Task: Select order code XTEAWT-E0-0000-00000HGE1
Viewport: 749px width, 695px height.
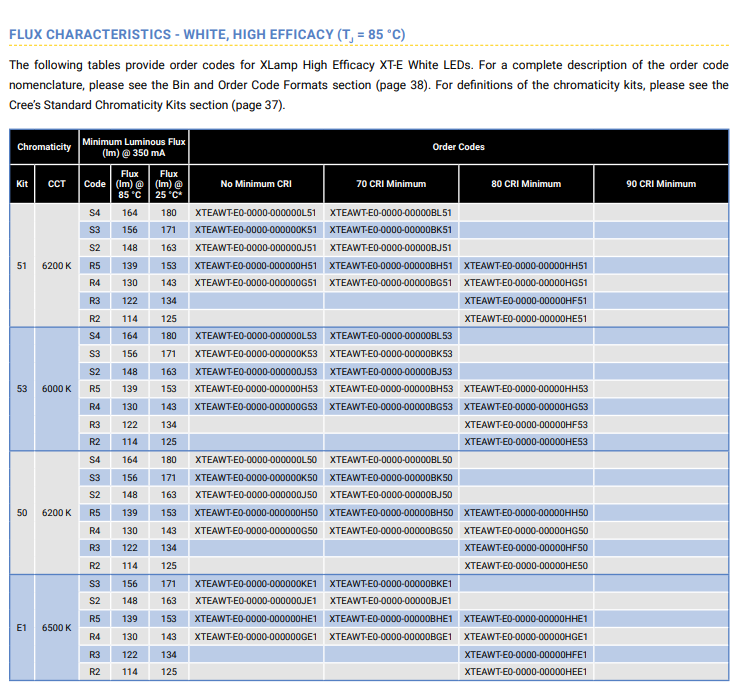Action: (525, 637)
